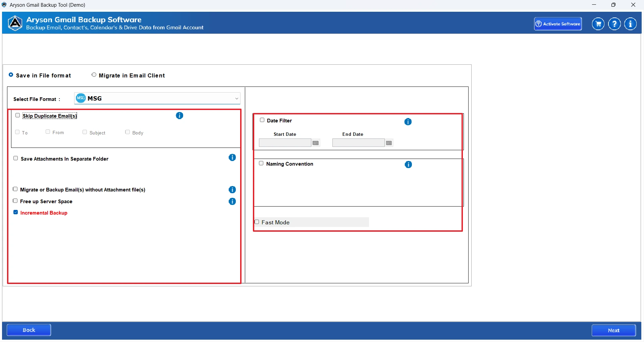This screenshot has width=644, height=342.
Task: Show info for Free up Server Space
Action: 232,202
